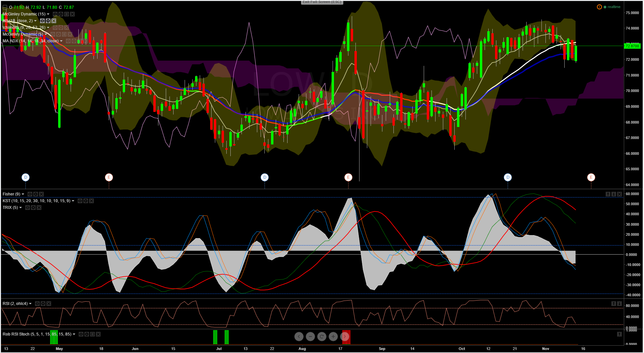Expand the Ichimoku dropdown arrow
The height and width of the screenshot is (353, 644).
click(x=48, y=28)
